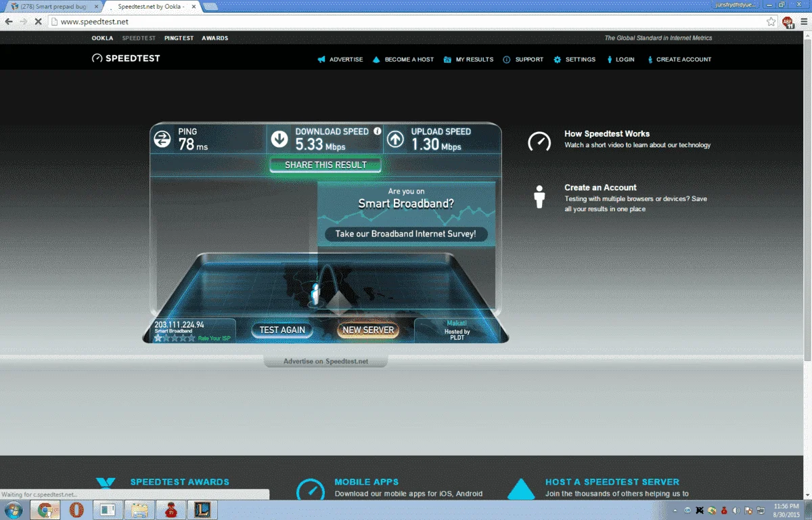
Task: Click the 1.30 Mbps upload value
Action: coord(436,144)
